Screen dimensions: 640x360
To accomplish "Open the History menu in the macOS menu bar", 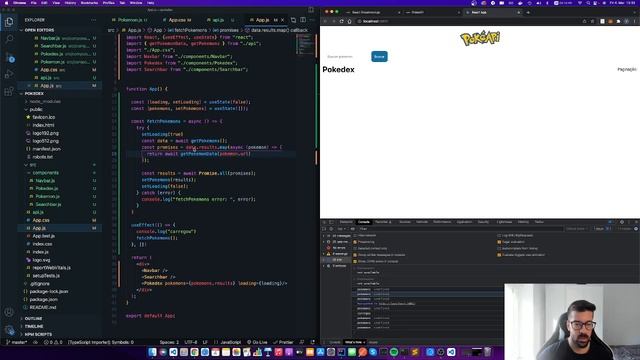I will point(70,3).
